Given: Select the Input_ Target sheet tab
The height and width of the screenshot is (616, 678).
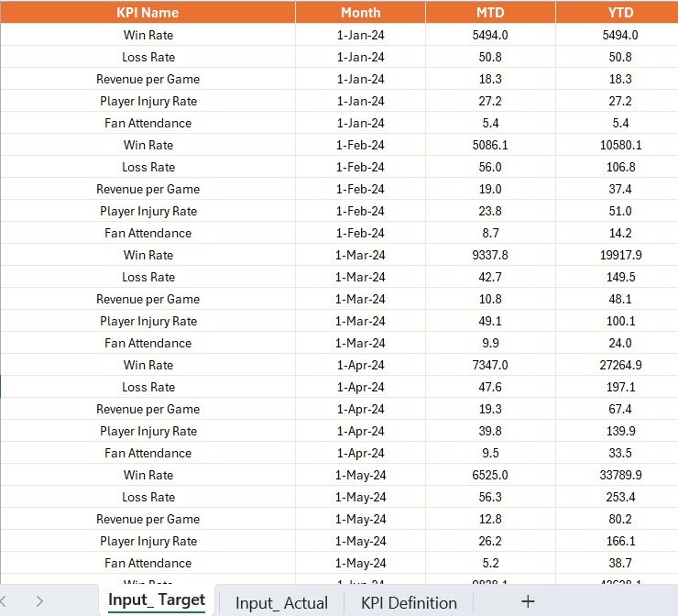Looking at the screenshot, I should 157,600.
